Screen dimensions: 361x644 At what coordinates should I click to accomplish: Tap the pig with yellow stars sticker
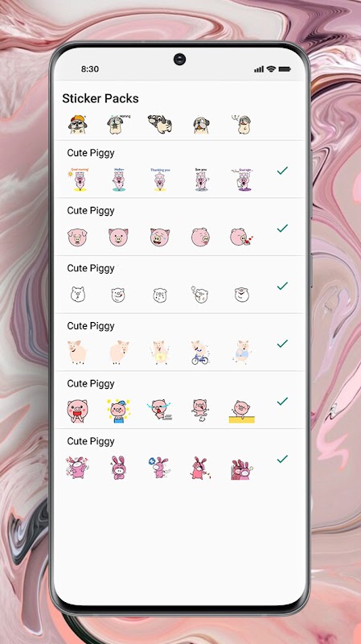coord(118,410)
